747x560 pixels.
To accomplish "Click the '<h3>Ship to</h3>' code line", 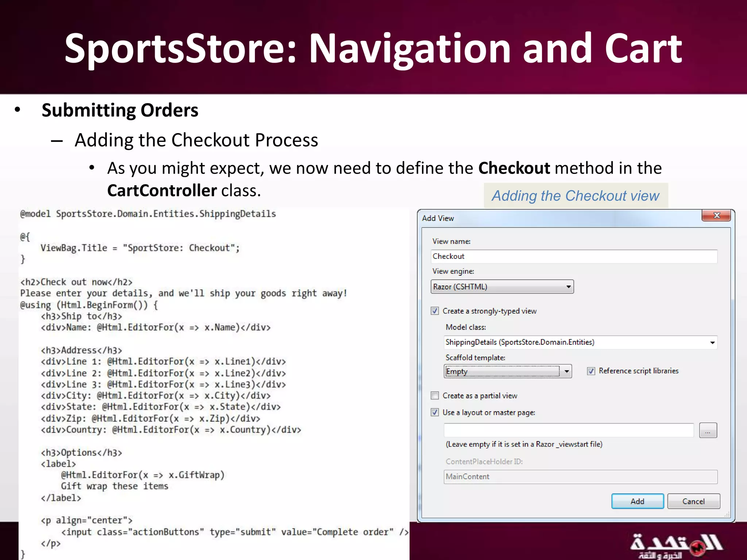I will point(81,316).
